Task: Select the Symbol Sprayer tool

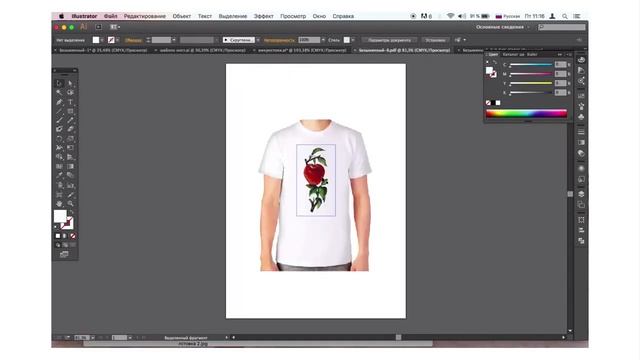Action: point(59,185)
